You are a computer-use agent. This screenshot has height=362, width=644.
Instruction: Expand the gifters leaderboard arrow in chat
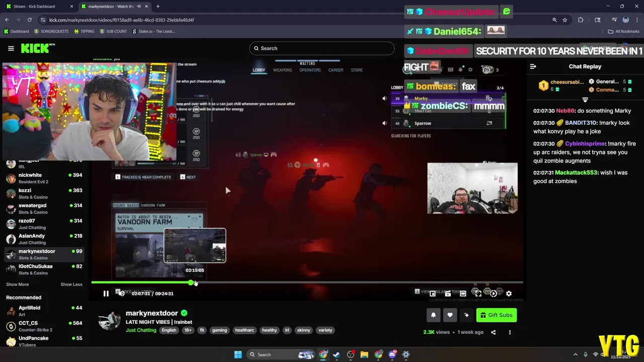point(585,100)
